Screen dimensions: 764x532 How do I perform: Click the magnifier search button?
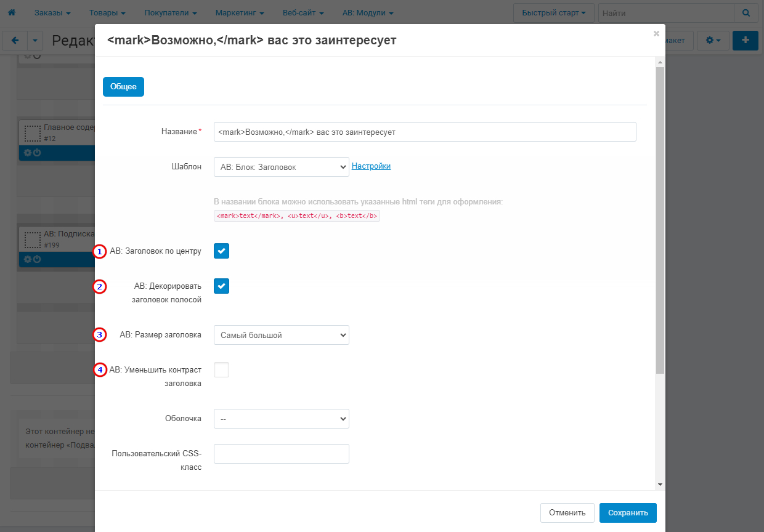[746, 12]
